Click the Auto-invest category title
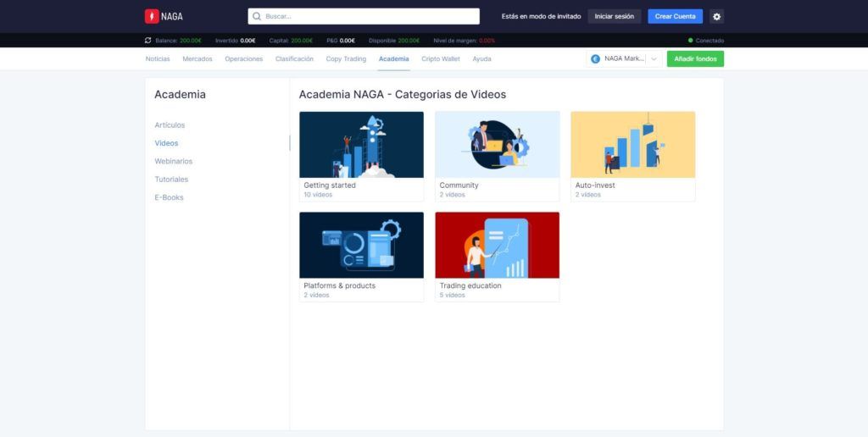This screenshot has height=437, width=868. [x=595, y=185]
